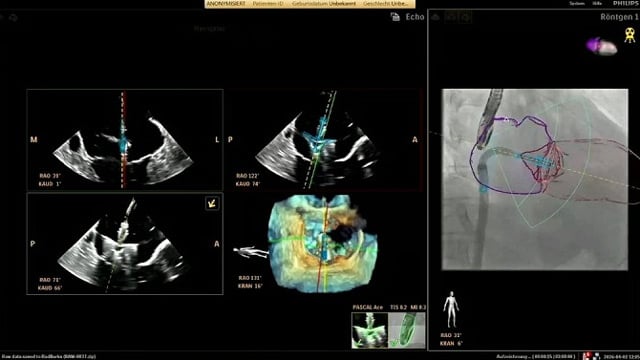Screen dimensions: 640x360
Task: Click the bottom-left echo view labeled RAO 71°
Action: 125,244
